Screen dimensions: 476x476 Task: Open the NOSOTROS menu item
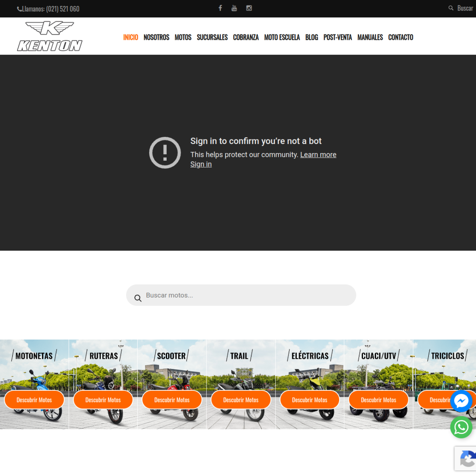[156, 37]
